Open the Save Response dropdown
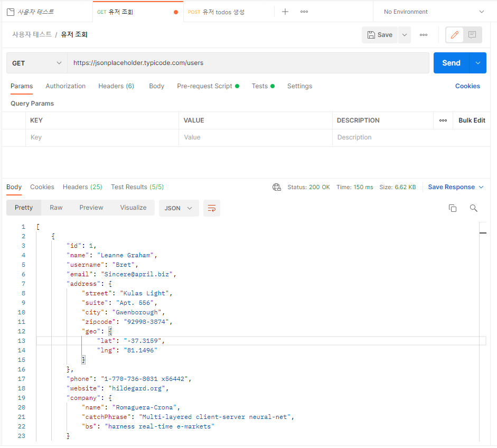Screen dimensions: 497x448 coord(455,188)
